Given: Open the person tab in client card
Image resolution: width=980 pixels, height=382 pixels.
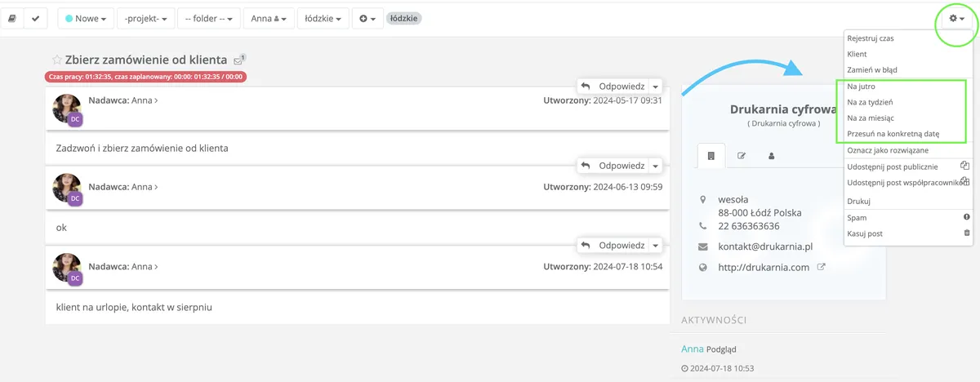Looking at the screenshot, I should point(771,155).
